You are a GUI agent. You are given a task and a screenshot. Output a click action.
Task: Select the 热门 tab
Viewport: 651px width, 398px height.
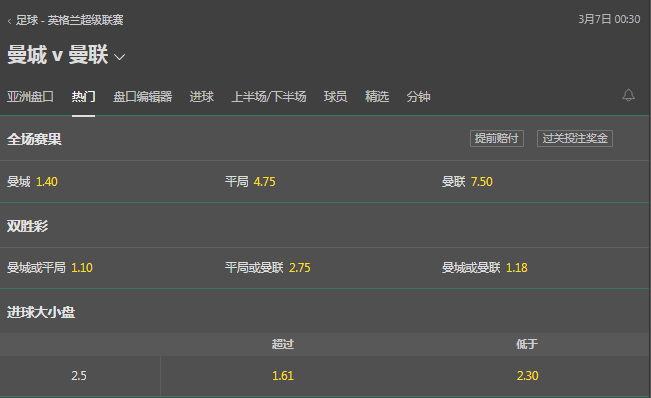tap(83, 97)
